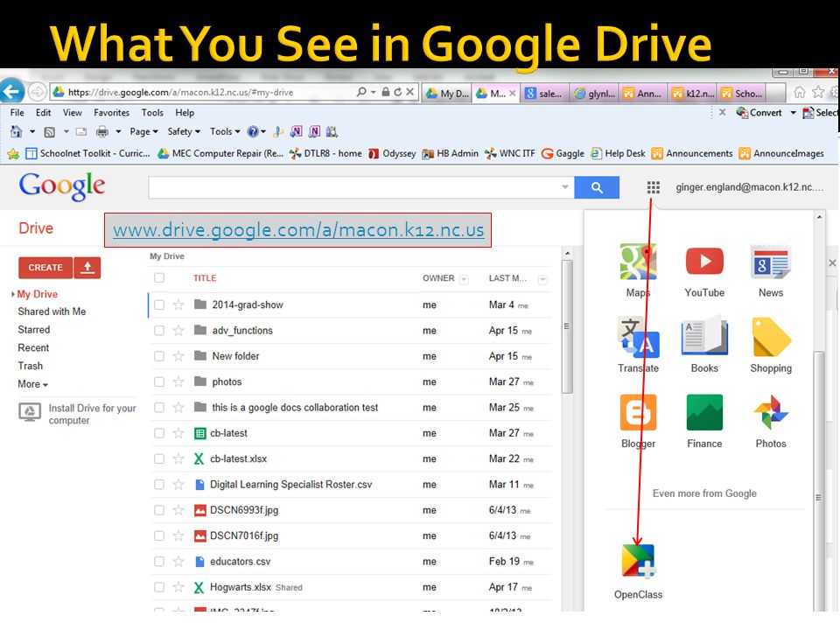Image resolution: width=840 pixels, height=630 pixels.
Task: Open the favorites star icon in bookmarks bar
Action: [13, 154]
